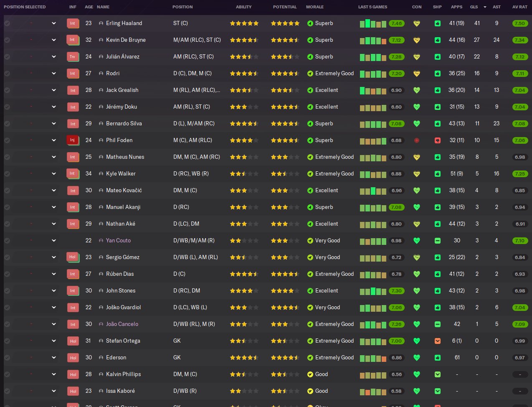Open position dropdown for Manuel Akanji
Image resolution: width=532 pixels, height=407 pixels.
tap(54, 207)
